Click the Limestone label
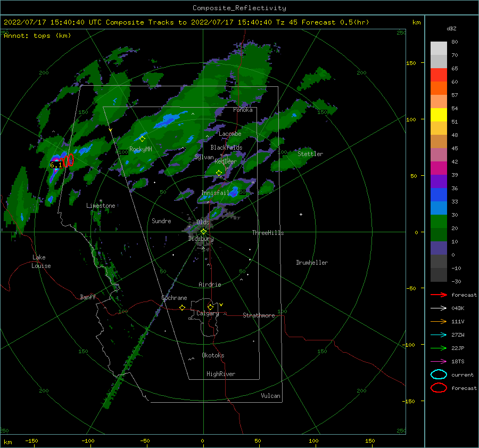Screen dimensions: 479x448 click(101, 206)
